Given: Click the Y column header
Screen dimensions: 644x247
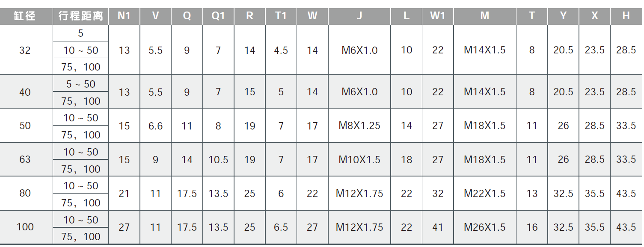Looking at the screenshot, I should [x=563, y=16].
